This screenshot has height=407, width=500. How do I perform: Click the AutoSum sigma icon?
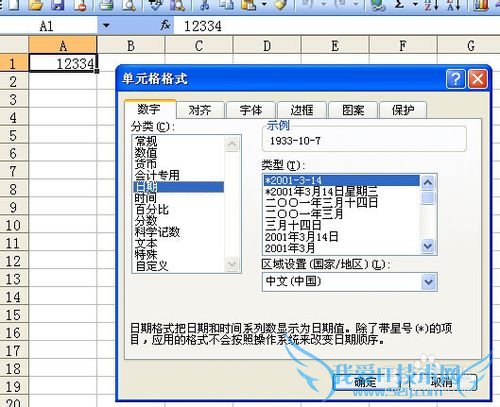(399, 5)
